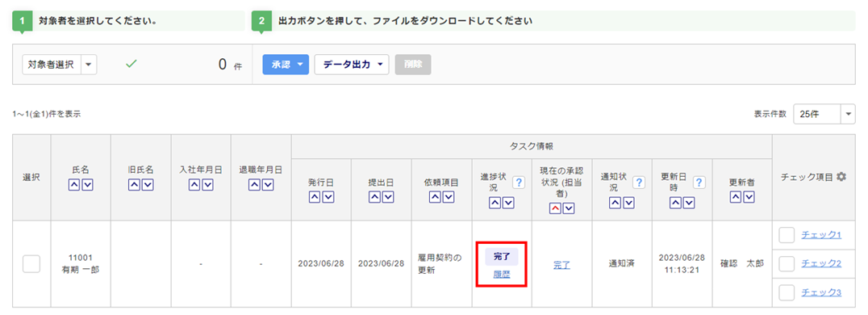Click employee 11001 有期 一郎 name cell
Image resolution: width=868 pixels, height=315 pixels.
click(x=81, y=264)
